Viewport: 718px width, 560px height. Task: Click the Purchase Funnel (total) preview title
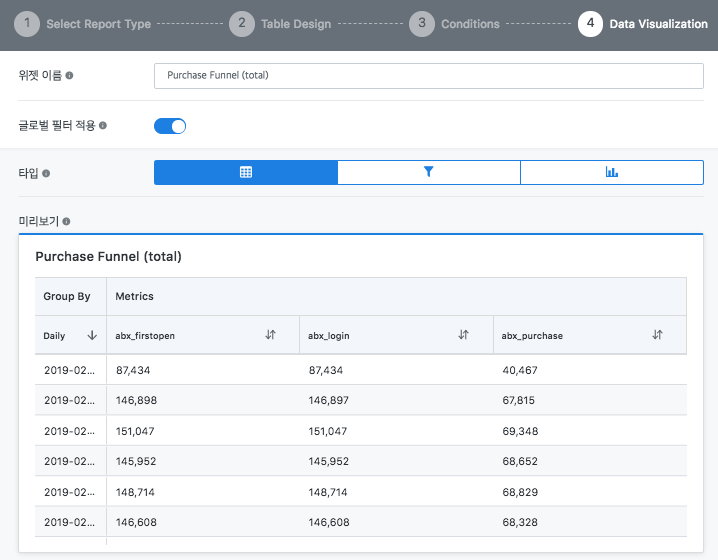(109, 256)
